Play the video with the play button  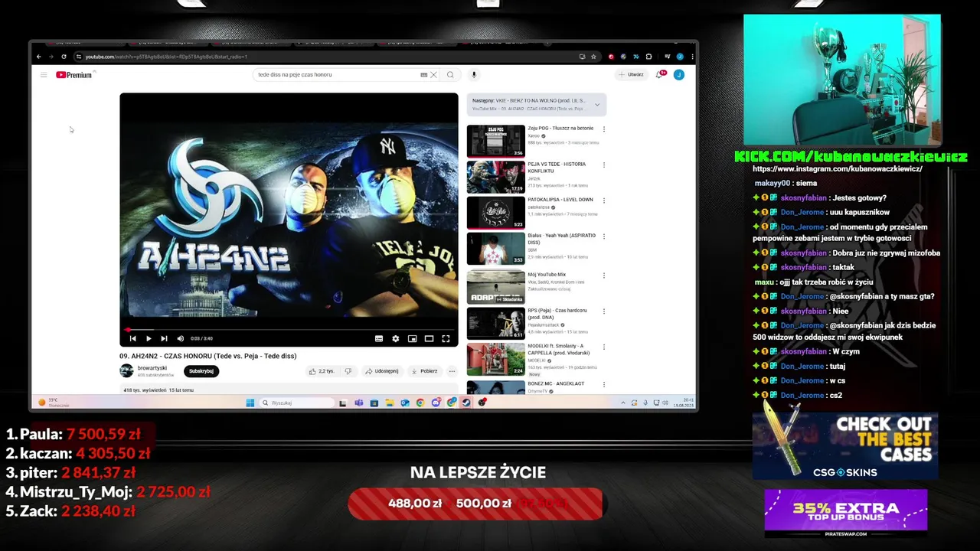tap(149, 338)
